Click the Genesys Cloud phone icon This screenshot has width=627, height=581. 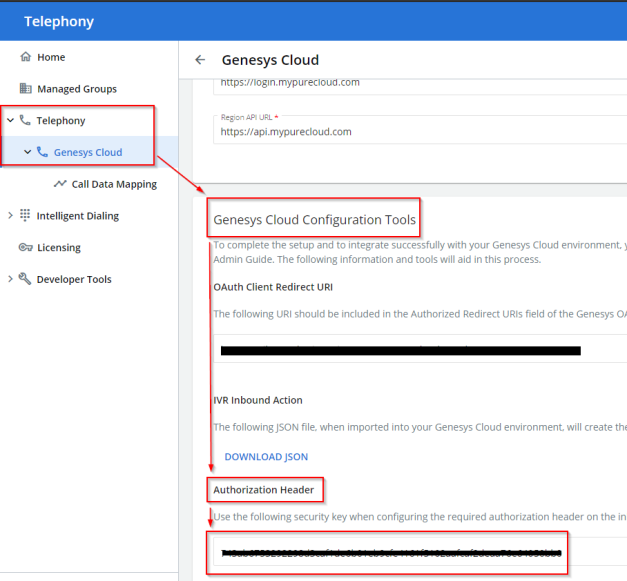point(42,153)
